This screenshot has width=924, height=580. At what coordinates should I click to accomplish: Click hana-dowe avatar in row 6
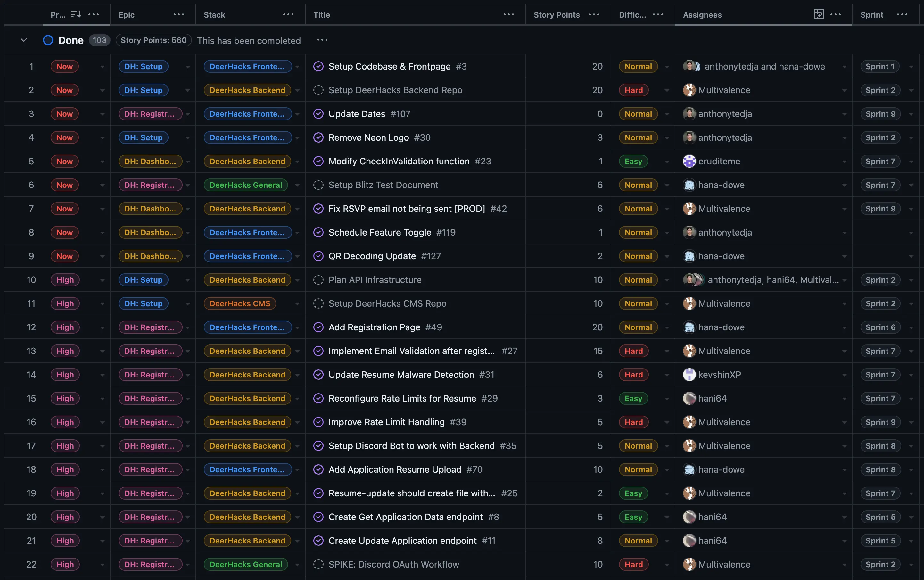click(x=689, y=185)
